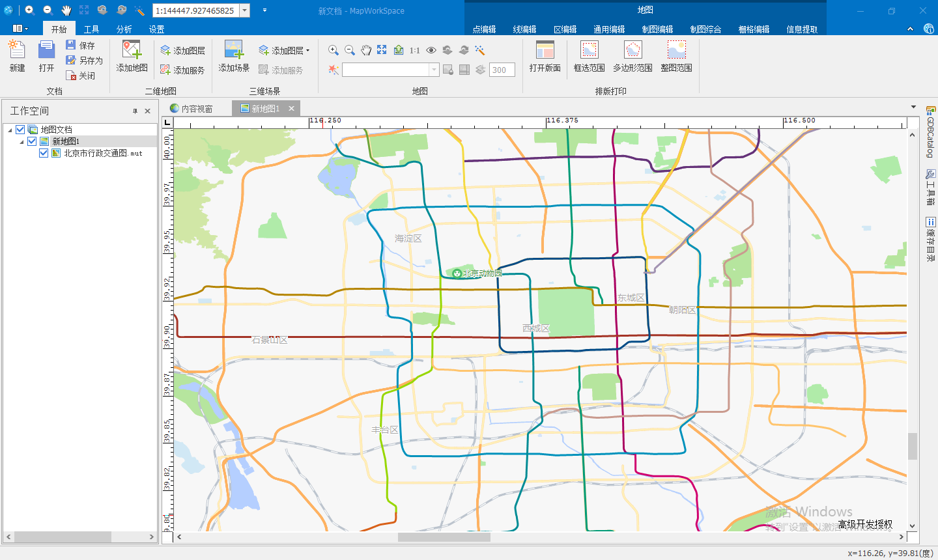This screenshot has width=938, height=560.
Task: Click the full-extent arrows icon in the ribbon
Action: (x=382, y=50)
